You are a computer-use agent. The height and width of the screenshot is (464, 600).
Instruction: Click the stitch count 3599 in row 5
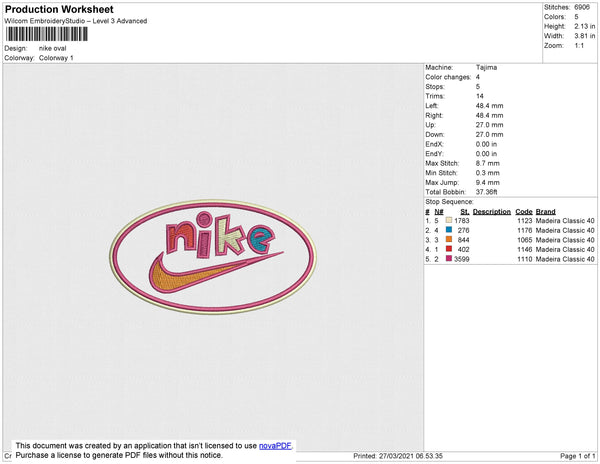[x=462, y=259]
